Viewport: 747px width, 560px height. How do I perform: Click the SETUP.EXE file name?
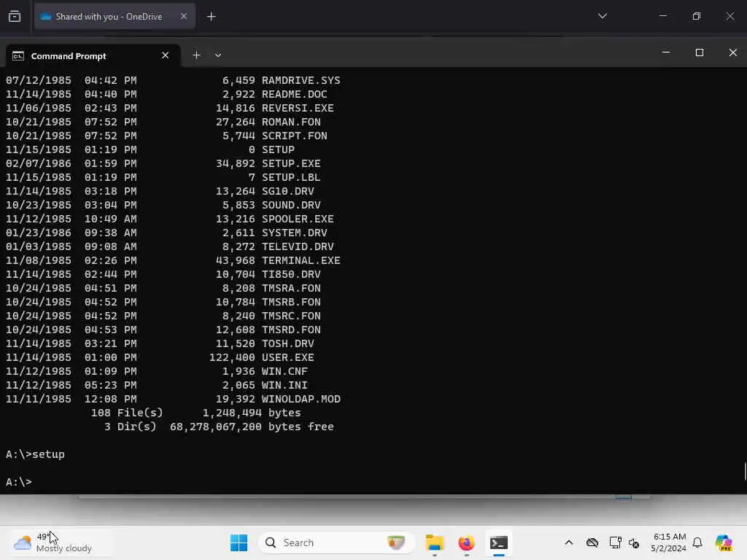[x=291, y=163]
